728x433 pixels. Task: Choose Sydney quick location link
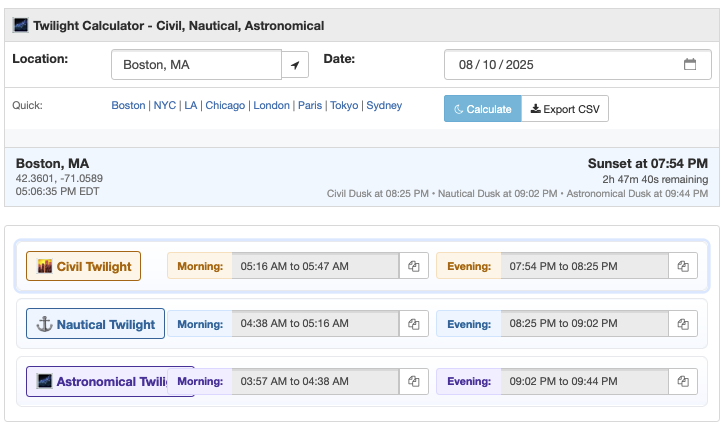click(x=384, y=105)
